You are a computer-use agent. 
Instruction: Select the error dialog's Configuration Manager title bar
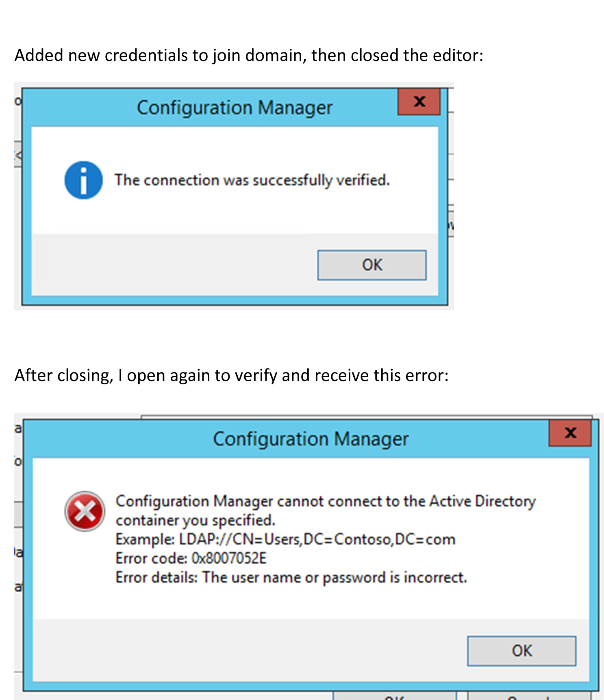[x=311, y=439]
